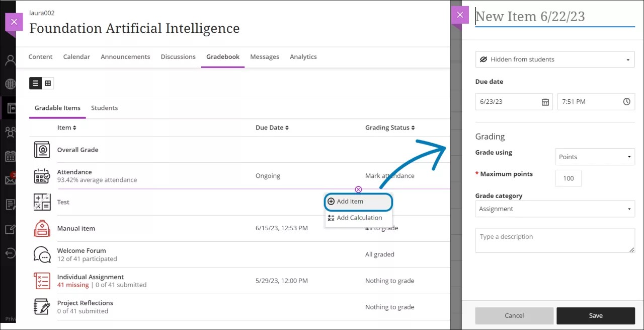Open Grades from the sidebar document icon
Image resolution: width=644 pixels, height=330 pixels.
tap(10, 204)
